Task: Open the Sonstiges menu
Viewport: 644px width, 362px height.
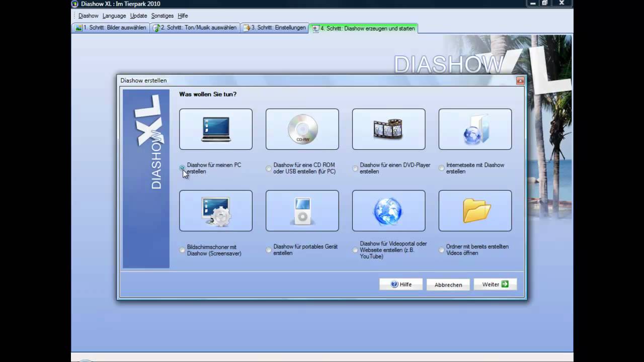Action: [163, 16]
